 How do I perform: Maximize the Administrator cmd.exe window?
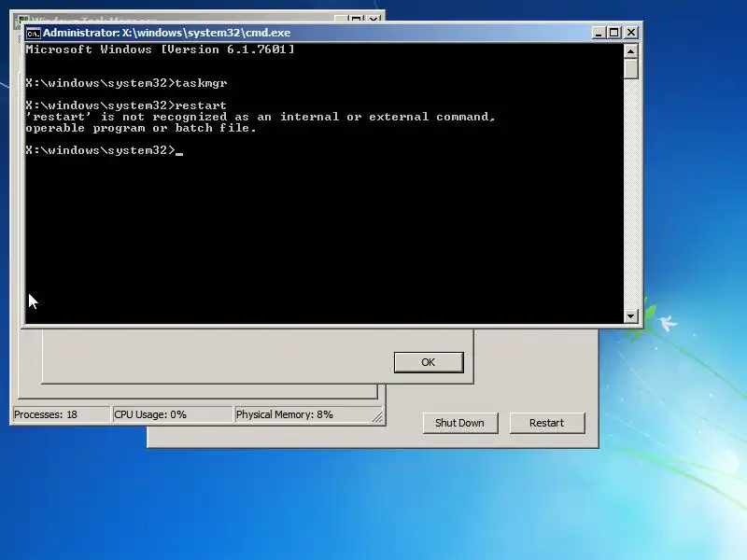[x=614, y=33]
